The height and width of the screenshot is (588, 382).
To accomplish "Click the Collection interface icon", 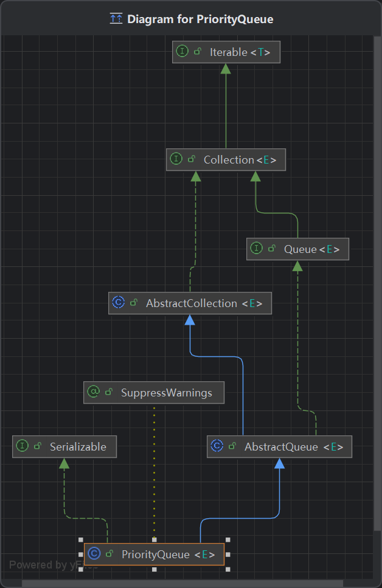I will coord(176,158).
